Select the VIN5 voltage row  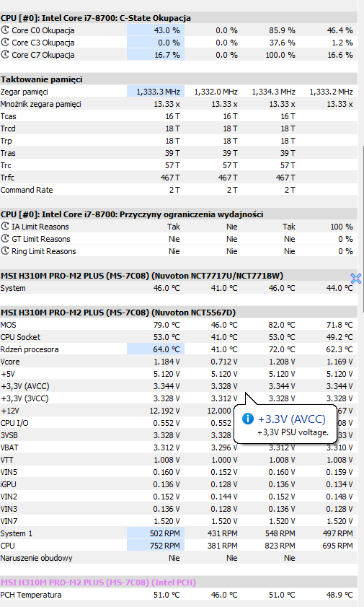179,472
